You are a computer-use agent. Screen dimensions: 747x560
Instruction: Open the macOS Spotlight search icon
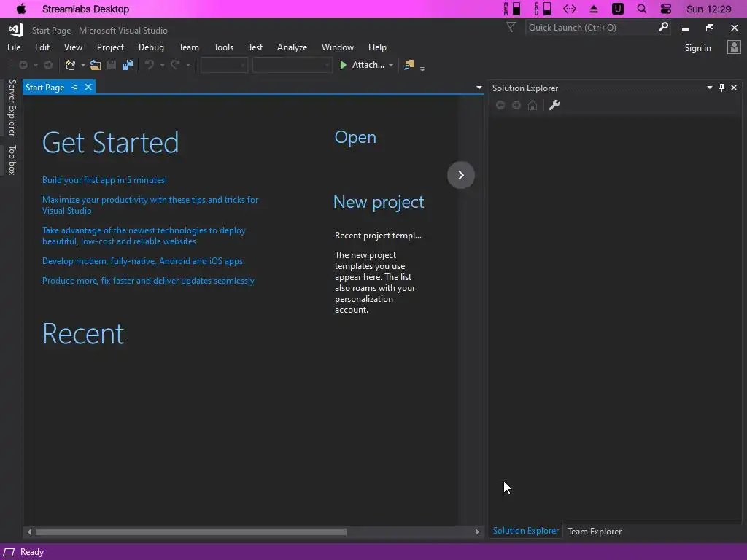pyautogui.click(x=642, y=9)
